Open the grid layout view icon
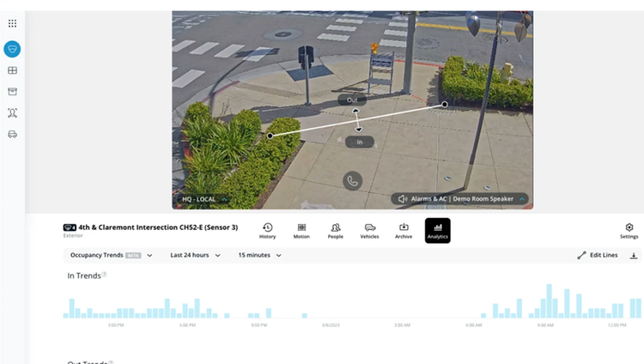 point(12,70)
